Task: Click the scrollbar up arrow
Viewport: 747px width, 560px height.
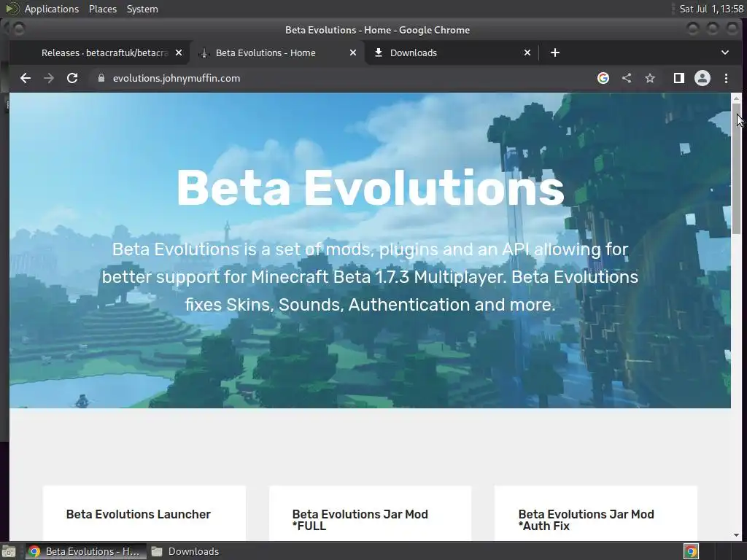Action: pos(737,98)
